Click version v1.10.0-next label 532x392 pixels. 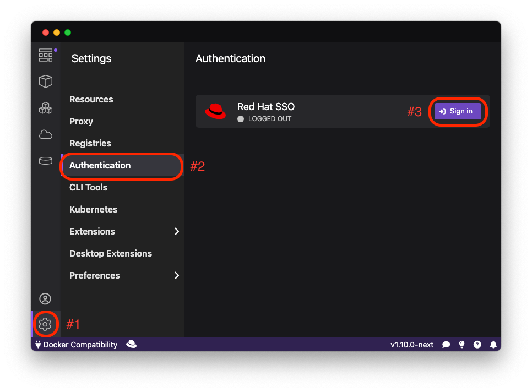coord(412,345)
